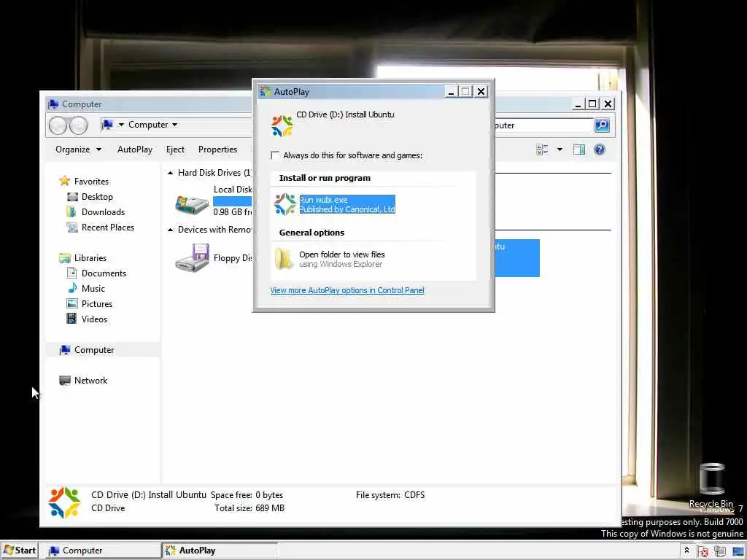Click the Downloads folder icon

coord(71,212)
